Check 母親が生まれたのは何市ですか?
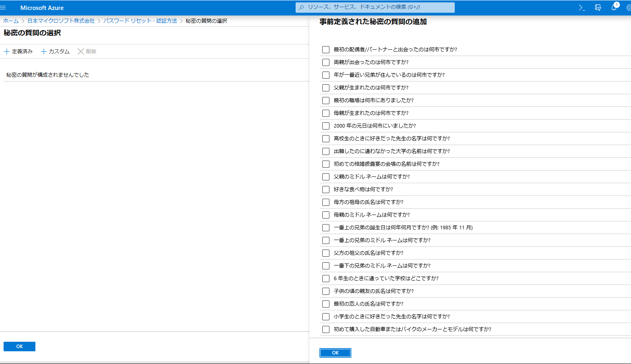The image size is (631, 364). 326,113
